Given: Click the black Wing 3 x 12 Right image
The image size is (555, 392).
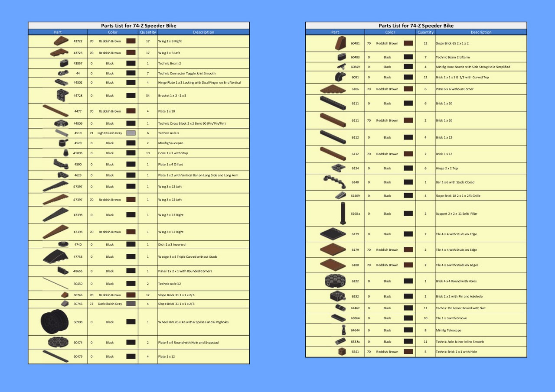Looking at the screenshot, I should click(x=55, y=214).
